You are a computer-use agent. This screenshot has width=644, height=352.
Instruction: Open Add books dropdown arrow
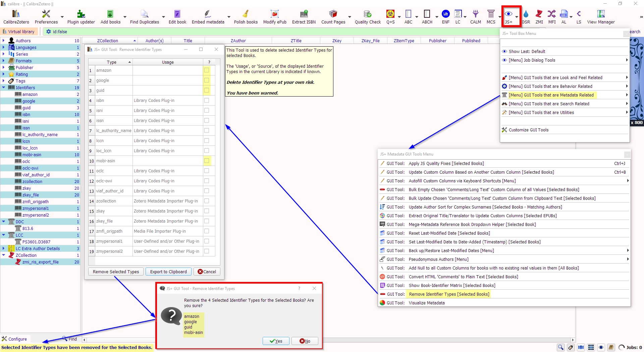(x=125, y=17)
